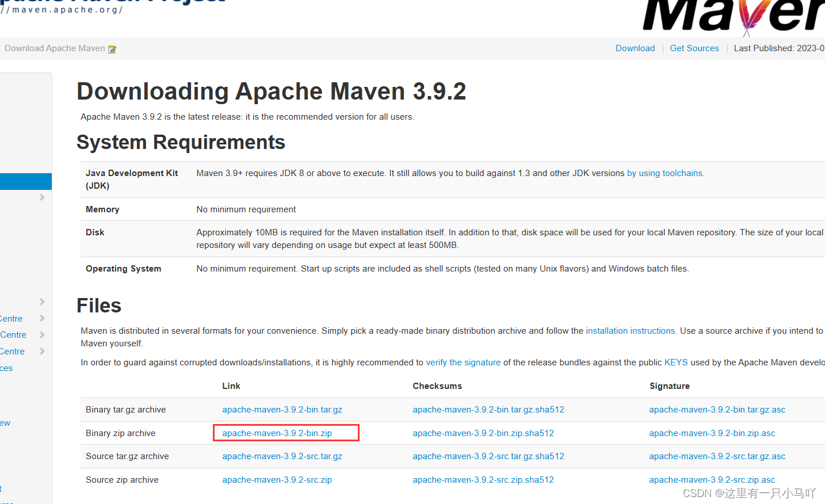Open apache-maven-3.9.2-src.zip.asc signature
Viewport: 825px width, 504px height.
(712, 480)
